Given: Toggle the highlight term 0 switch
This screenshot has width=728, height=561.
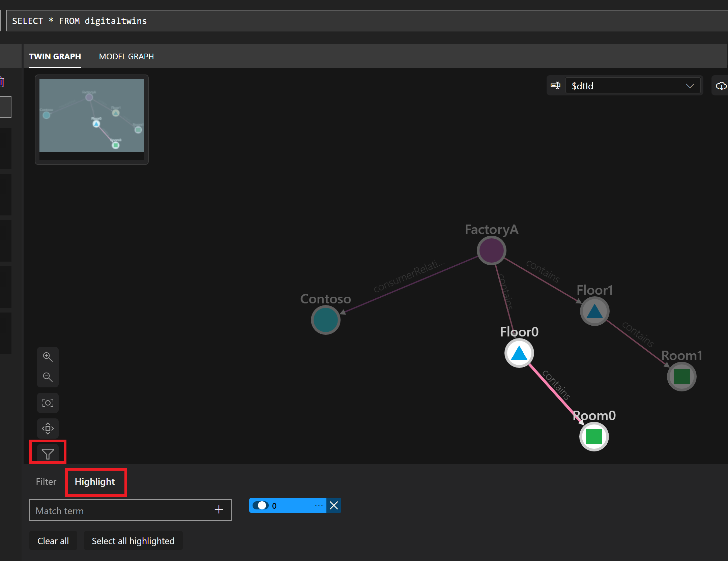Looking at the screenshot, I should (261, 505).
